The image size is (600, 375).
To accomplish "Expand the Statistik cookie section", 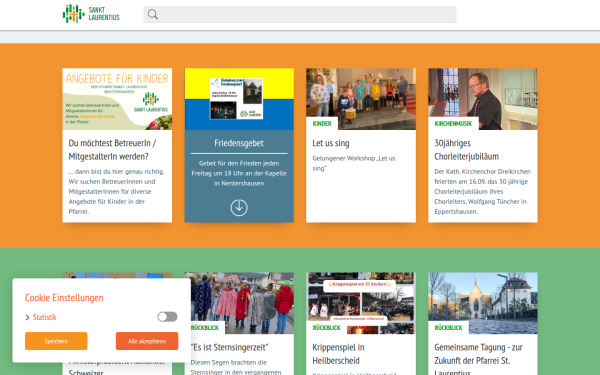I will [x=27, y=317].
